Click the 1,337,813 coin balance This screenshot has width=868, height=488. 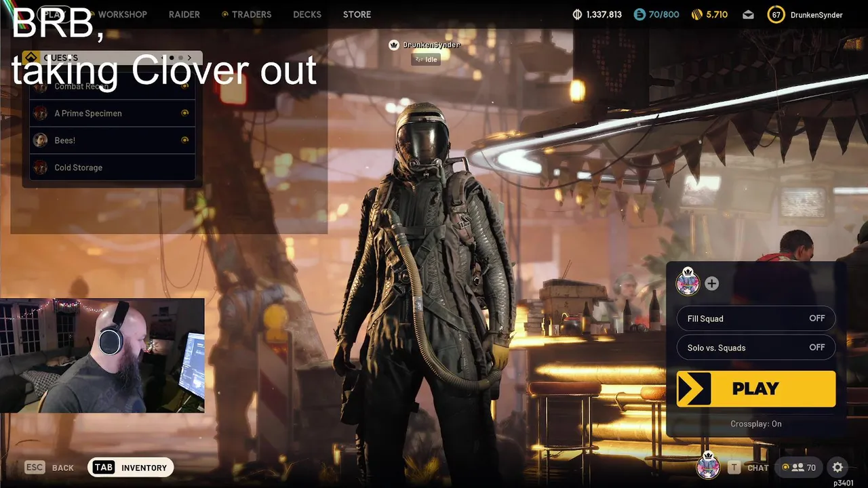(604, 14)
